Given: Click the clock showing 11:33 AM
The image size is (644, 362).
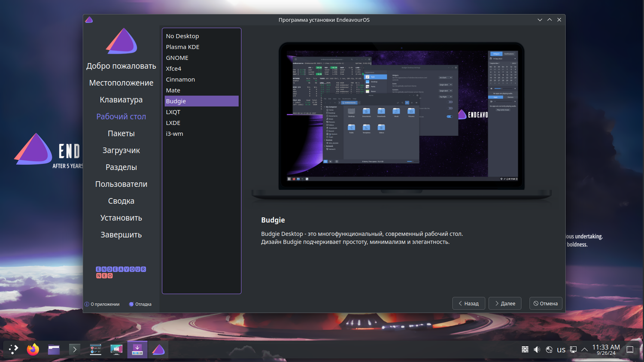Looking at the screenshot, I should 606,350.
